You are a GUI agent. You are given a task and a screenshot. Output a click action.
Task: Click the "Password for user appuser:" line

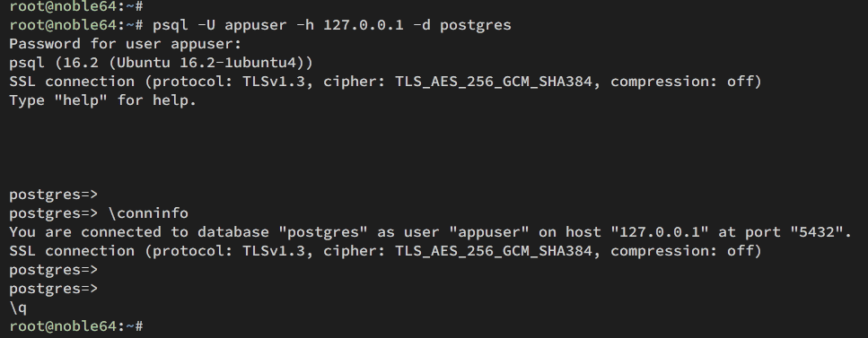click(126, 44)
